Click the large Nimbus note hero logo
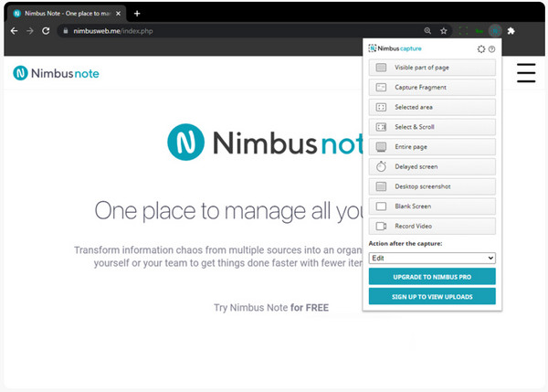The image size is (548, 392). (266, 143)
